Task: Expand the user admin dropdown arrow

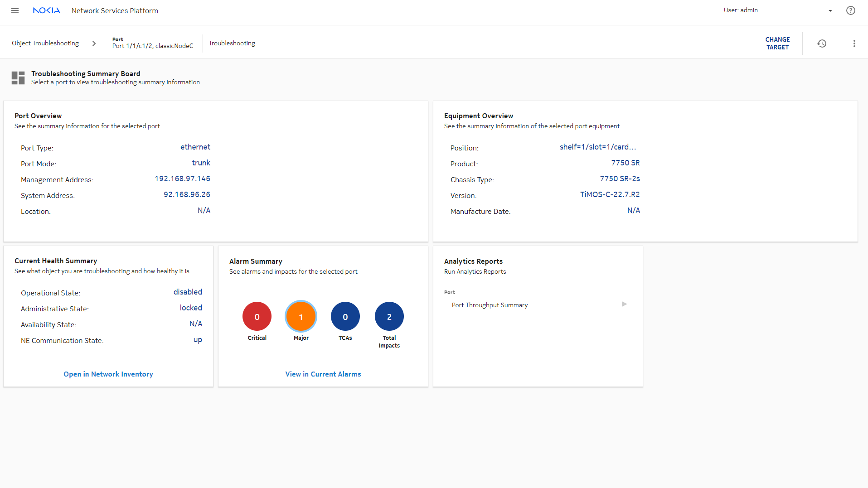Action: (x=830, y=11)
